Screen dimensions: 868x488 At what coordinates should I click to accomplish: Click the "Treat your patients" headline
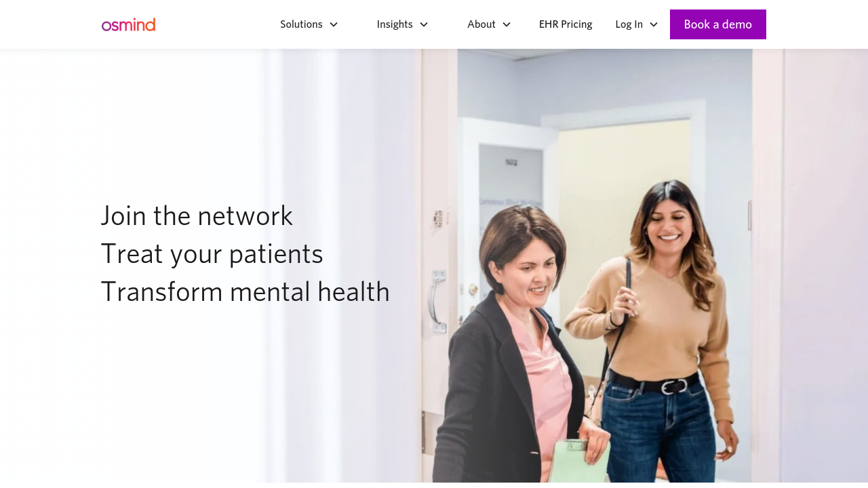coord(212,253)
